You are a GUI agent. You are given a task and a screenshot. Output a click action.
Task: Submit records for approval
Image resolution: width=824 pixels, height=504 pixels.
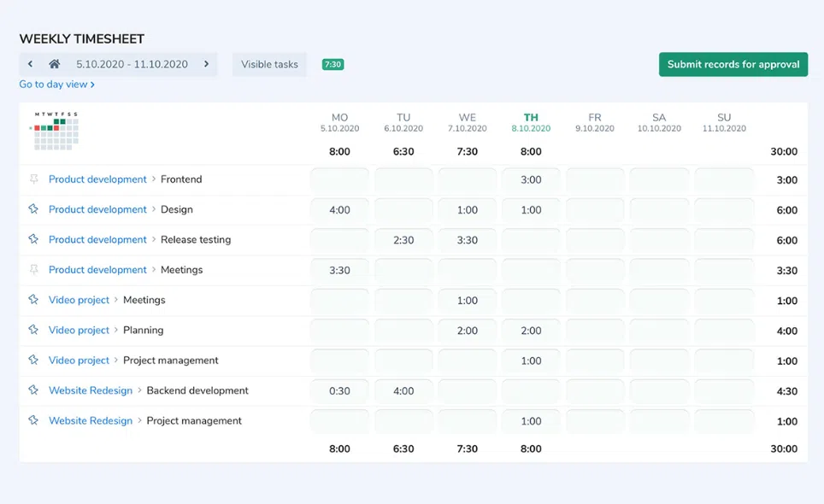coord(733,64)
